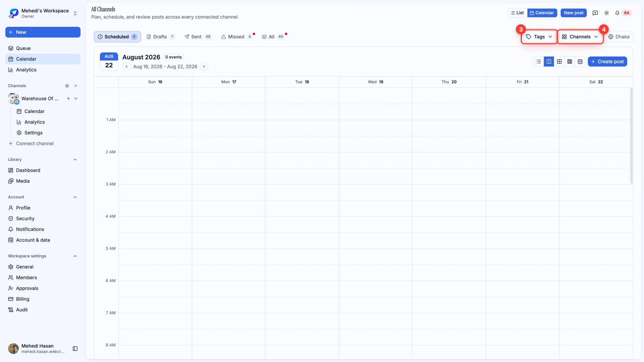Collapse the Library section
The width and height of the screenshot is (644, 362).
click(75, 160)
